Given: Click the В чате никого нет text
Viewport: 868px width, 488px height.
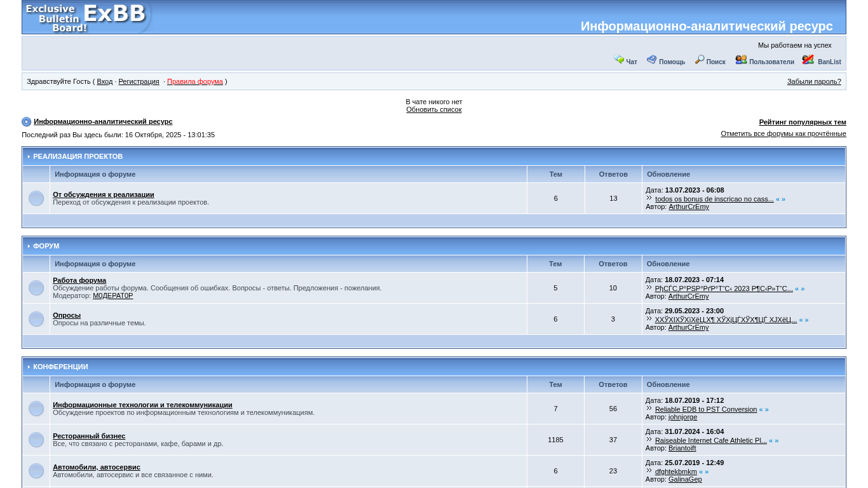Looking at the screenshot, I should coord(434,102).
